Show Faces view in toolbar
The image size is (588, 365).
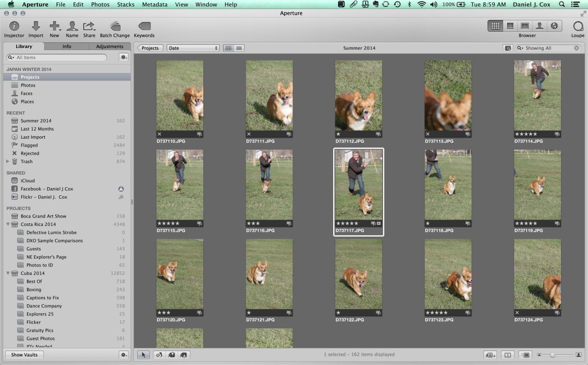[x=539, y=26]
